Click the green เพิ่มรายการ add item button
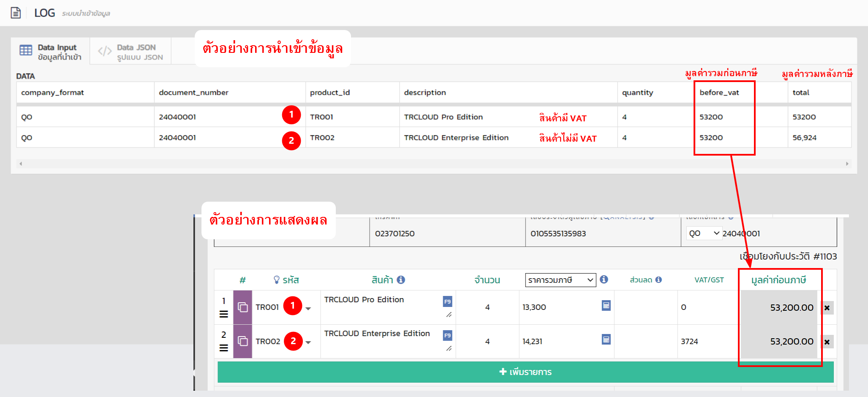868x397 pixels. point(525,372)
